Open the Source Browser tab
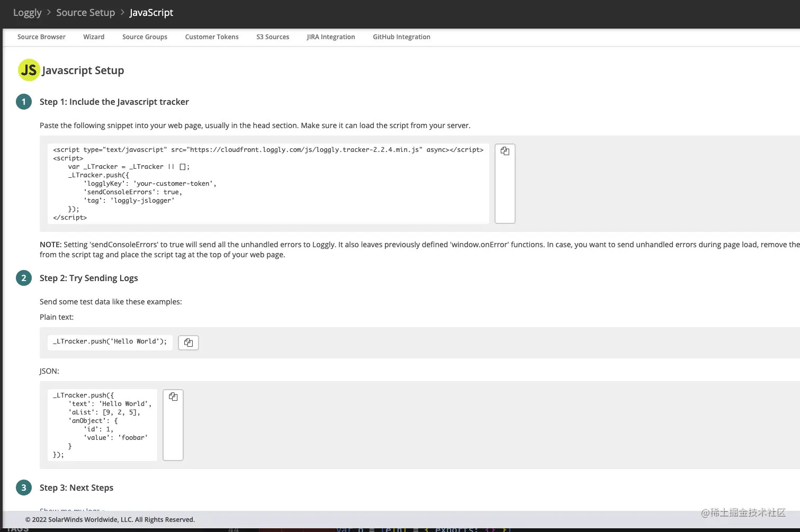The width and height of the screenshot is (800, 532). [x=41, y=37]
